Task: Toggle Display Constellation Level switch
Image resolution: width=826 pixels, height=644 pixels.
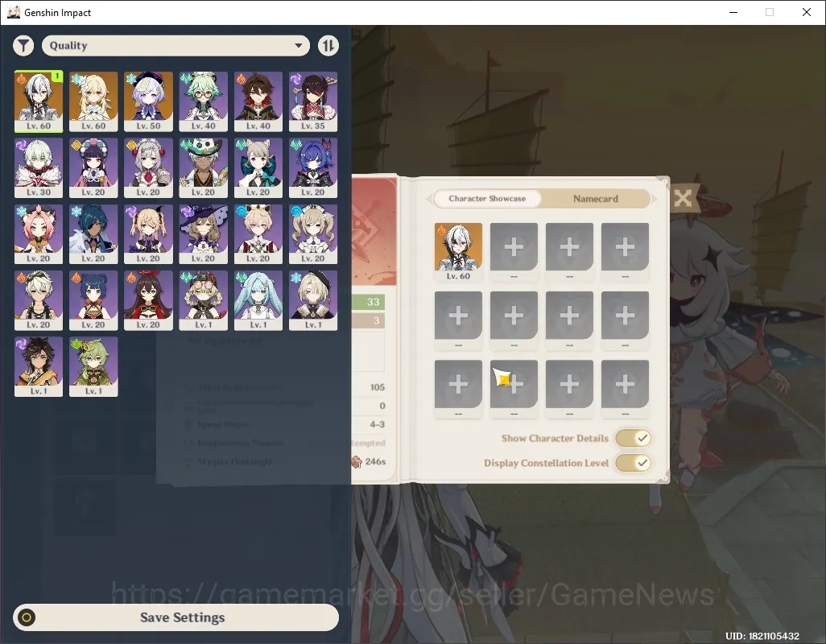Action: 633,463
